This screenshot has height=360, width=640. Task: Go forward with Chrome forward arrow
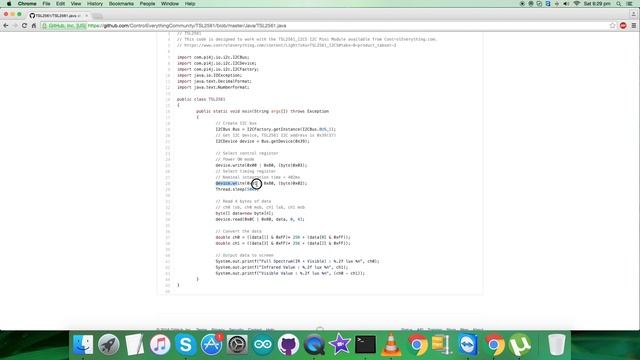point(15,26)
